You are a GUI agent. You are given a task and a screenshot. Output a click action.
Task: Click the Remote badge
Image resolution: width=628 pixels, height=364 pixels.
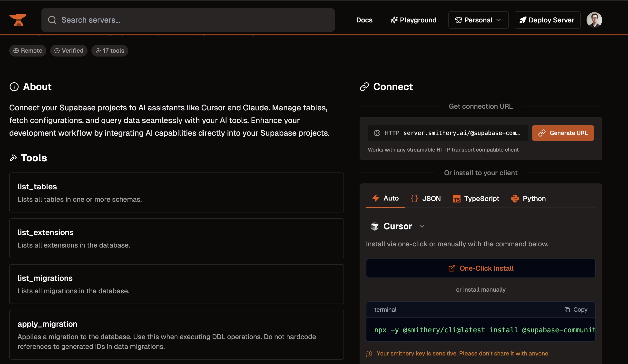(28, 50)
